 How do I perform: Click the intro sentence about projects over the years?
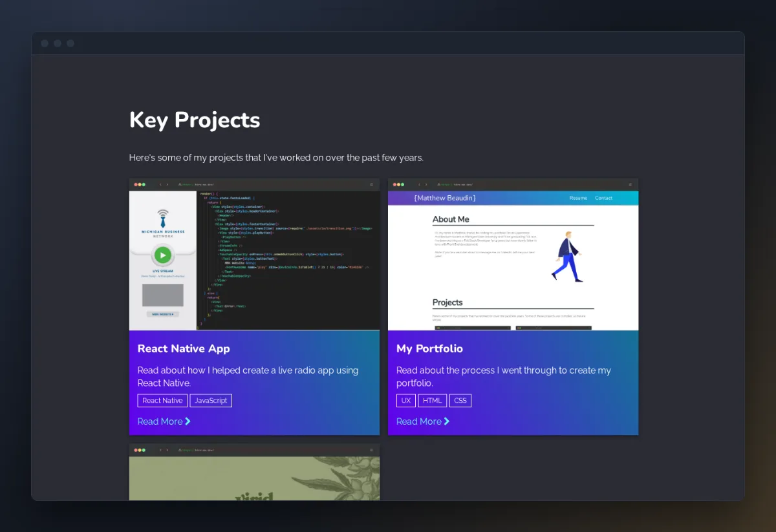[276, 158]
